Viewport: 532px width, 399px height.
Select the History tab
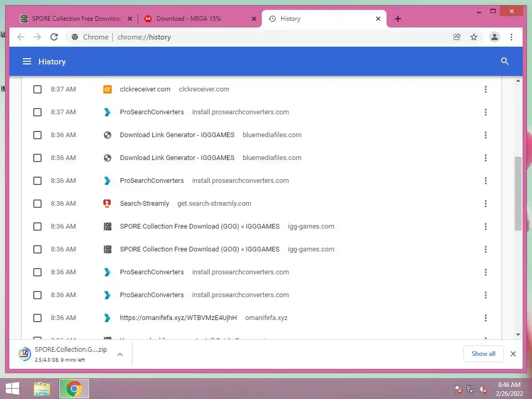(324, 19)
